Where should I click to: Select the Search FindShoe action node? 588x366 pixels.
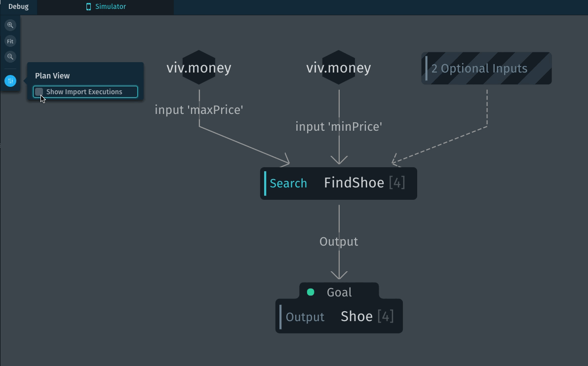tap(339, 183)
